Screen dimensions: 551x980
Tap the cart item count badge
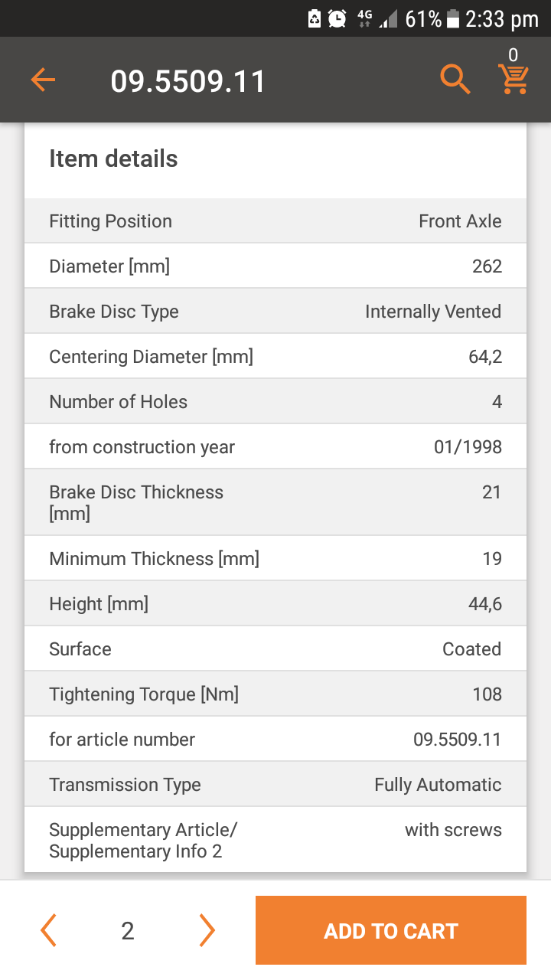pos(513,54)
